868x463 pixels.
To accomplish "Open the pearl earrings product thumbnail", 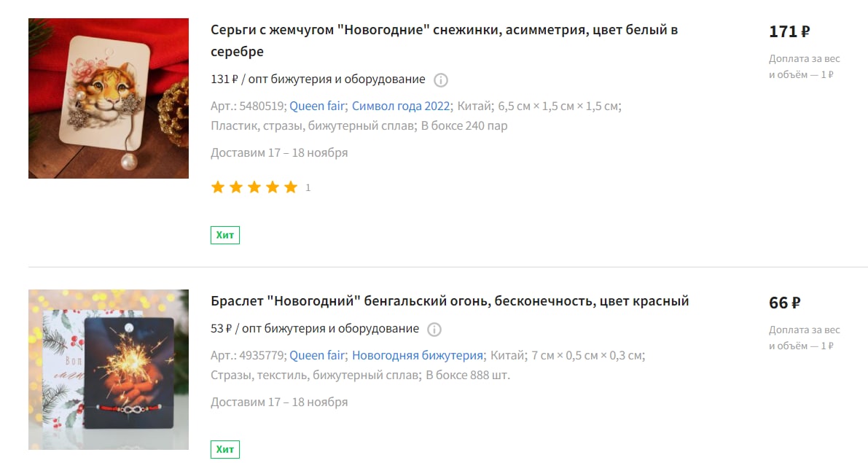I will [x=109, y=98].
